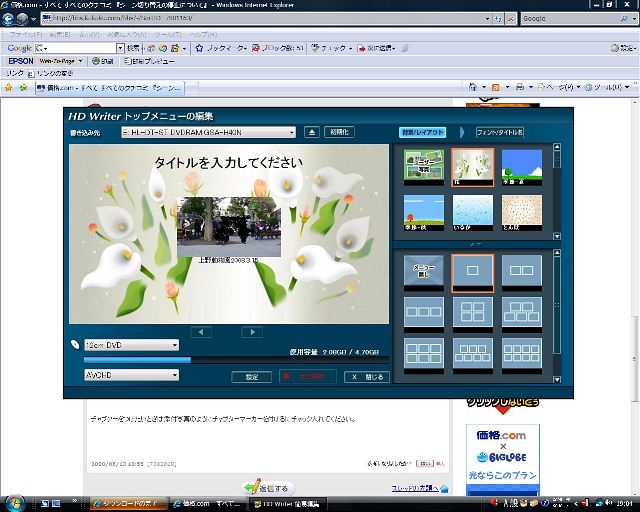Open the ツール(T) menu
Image resolution: width=640 pixels, height=512 pixels.
[x=168, y=35]
